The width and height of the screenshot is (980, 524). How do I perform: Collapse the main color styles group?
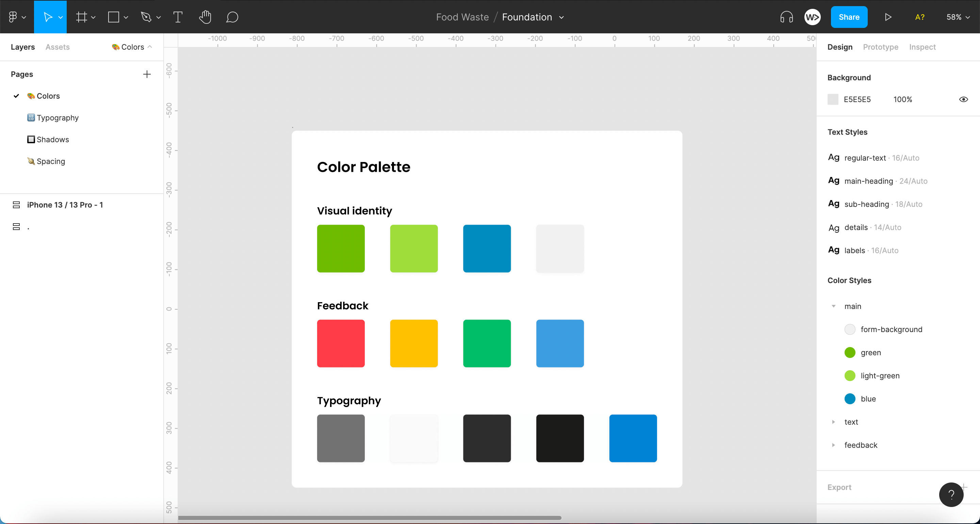point(834,306)
